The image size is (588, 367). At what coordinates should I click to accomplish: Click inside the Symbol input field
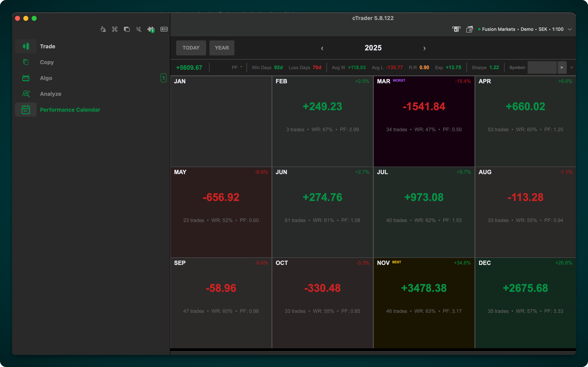pyautogui.click(x=542, y=67)
